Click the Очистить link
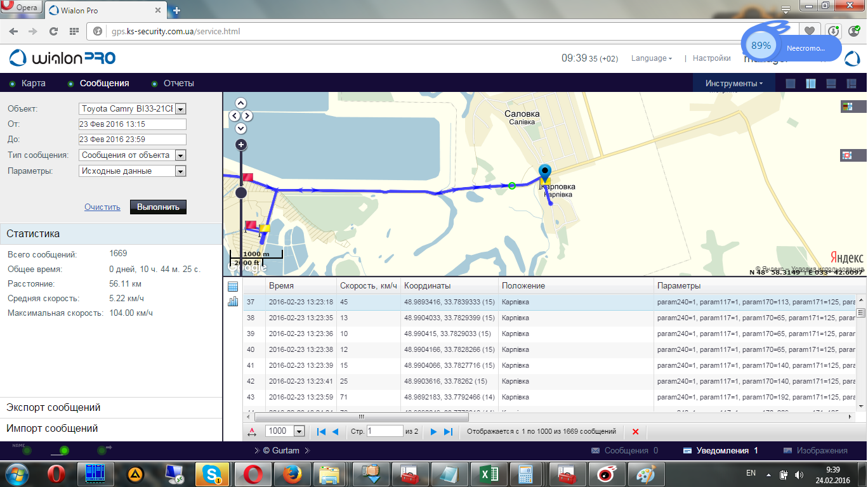The height and width of the screenshot is (487, 868). 102,207
